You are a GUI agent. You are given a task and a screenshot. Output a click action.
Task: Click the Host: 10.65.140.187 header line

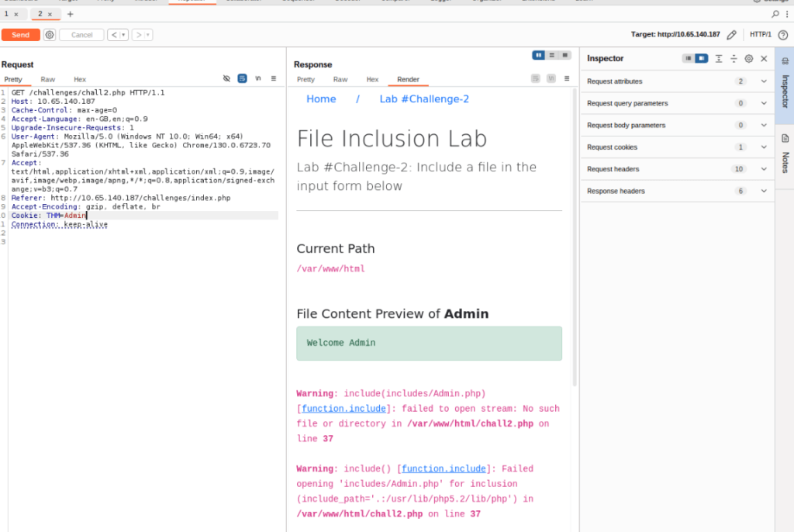click(54, 102)
